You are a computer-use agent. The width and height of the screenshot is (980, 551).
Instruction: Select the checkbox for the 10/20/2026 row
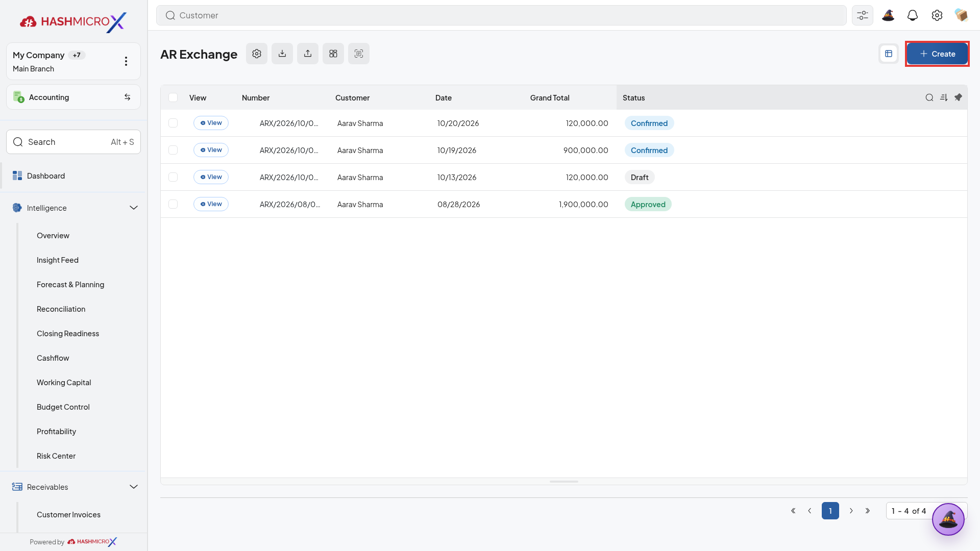[x=173, y=123]
